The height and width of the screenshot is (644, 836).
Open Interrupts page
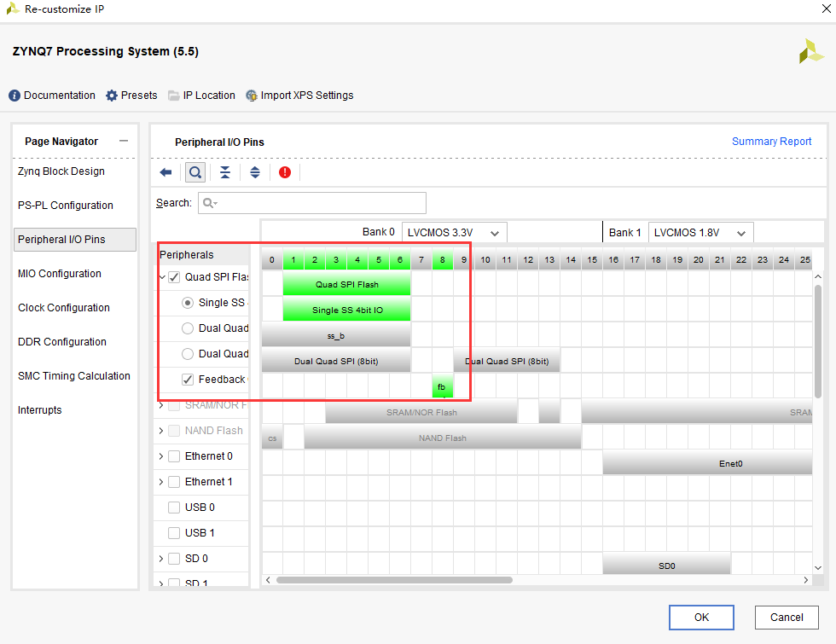pos(40,410)
